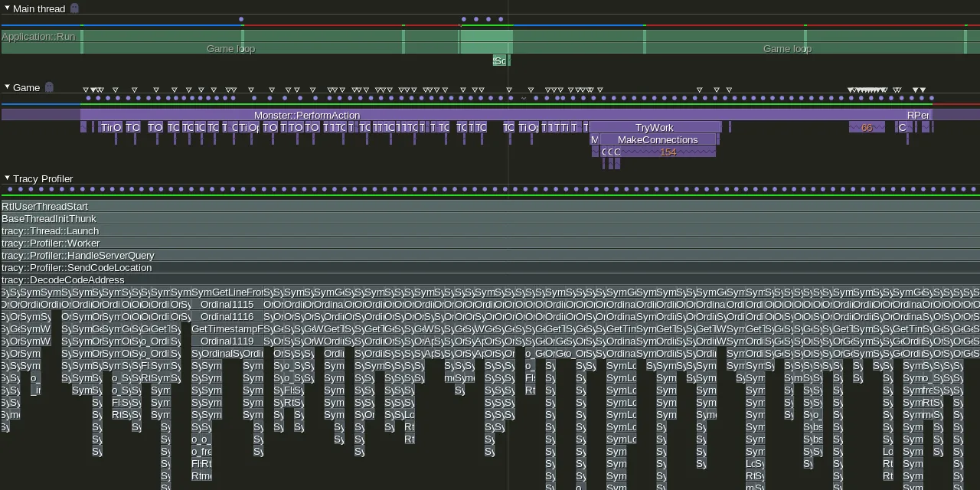The image size is (980, 490).
Task: Collapse the Game thread section
Action: [x=7, y=87]
